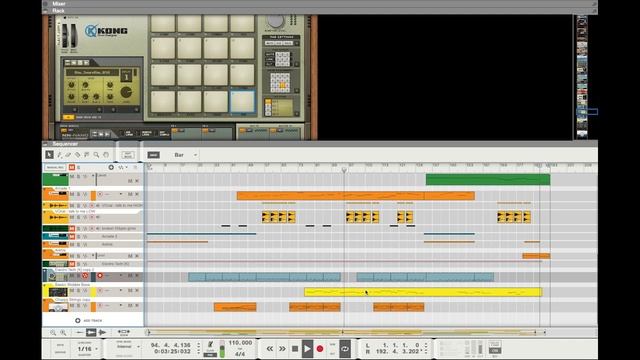Viewport: 640px width, 360px height.
Task: Click the right locator R position value
Action: 401,351
